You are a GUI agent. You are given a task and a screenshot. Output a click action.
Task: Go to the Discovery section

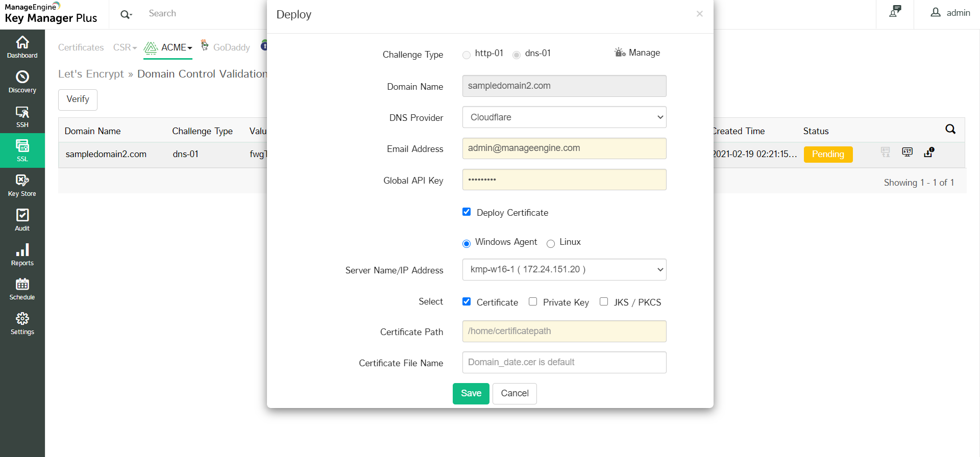tap(22, 82)
